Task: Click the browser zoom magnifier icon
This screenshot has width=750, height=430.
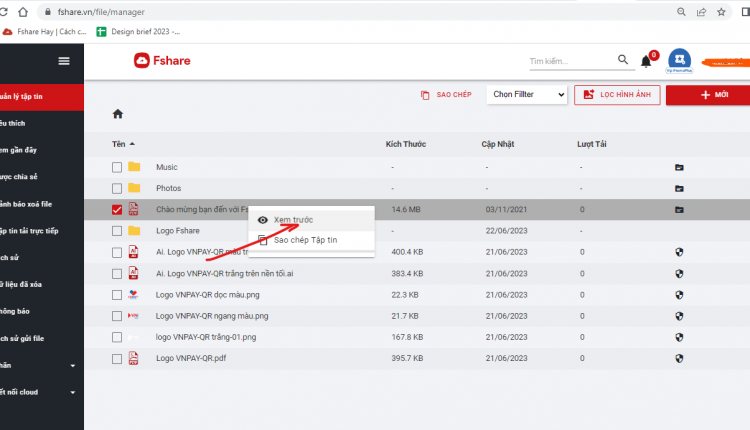Action: click(x=681, y=12)
